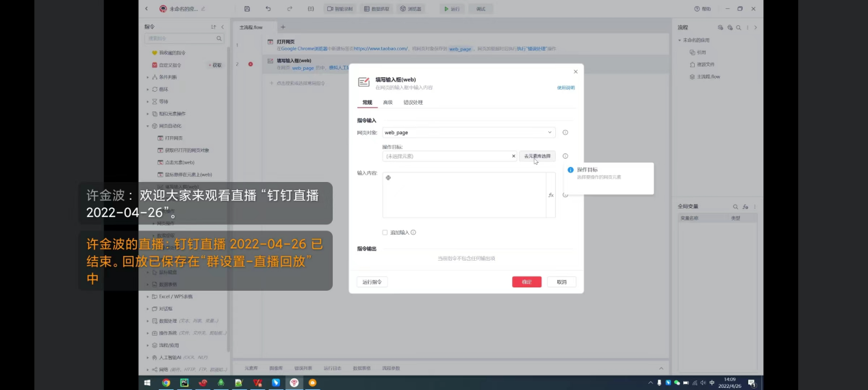Click the red 确定 confirm button
Image resolution: width=868 pixels, height=390 pixels.
[526, 282]
